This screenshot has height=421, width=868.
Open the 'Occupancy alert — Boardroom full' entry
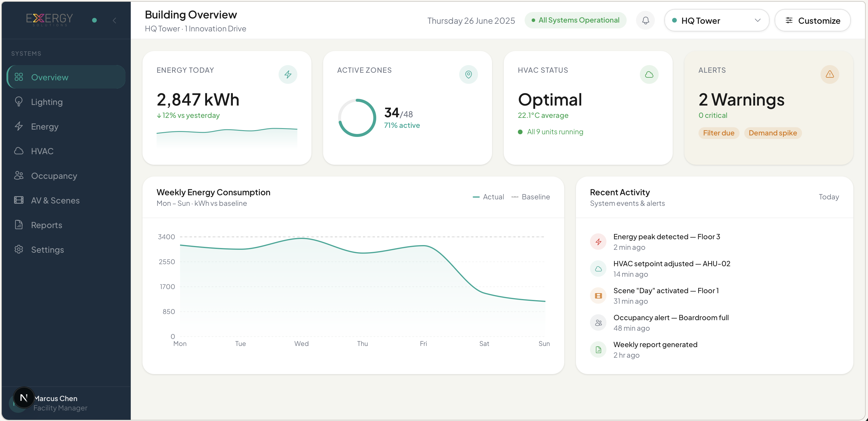click(x=714, y=323)
